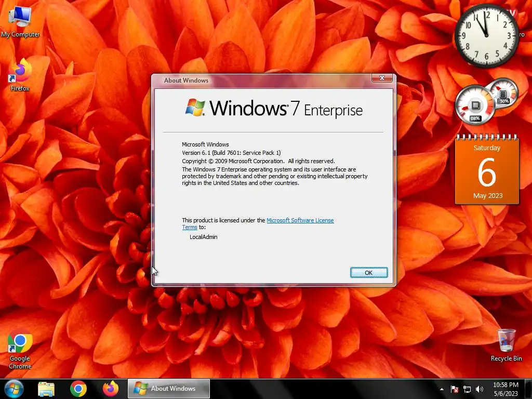
Task: Select the Google Chrome desktop shortcut
Action: [x=20, y=350]
